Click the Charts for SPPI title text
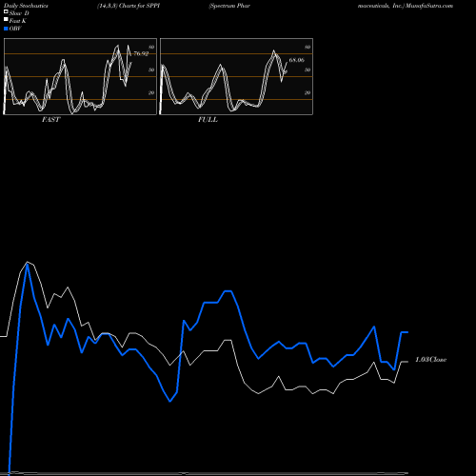Viewport: 476px width, 476px height. point(139,6)
